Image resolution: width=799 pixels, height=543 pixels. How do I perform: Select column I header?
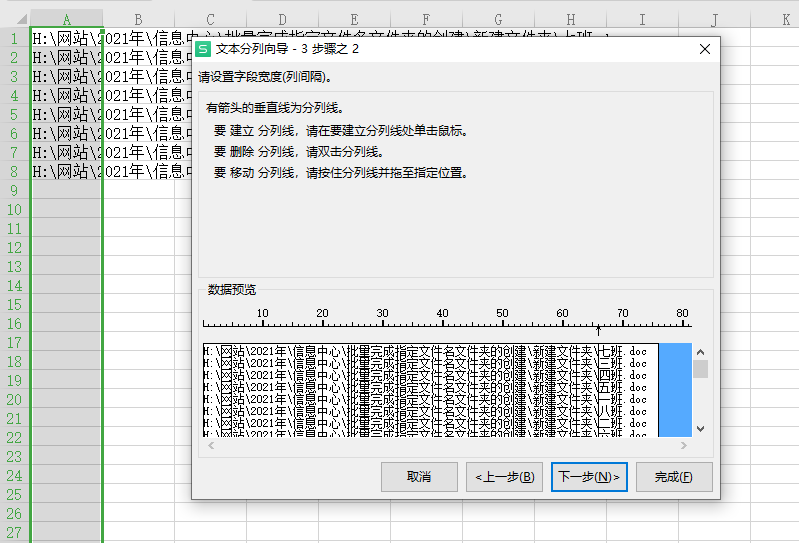pyautogui.click(x=642, y=19)
